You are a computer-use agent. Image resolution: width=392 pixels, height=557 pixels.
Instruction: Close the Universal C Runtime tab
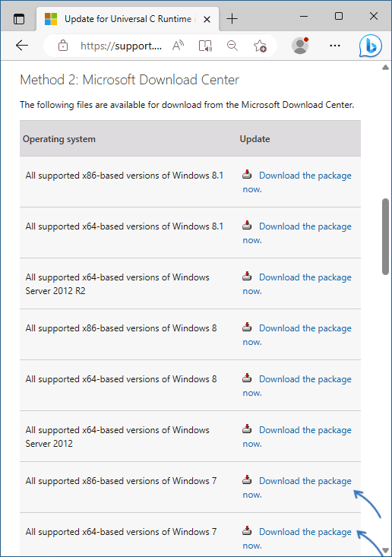pos(207,19)
